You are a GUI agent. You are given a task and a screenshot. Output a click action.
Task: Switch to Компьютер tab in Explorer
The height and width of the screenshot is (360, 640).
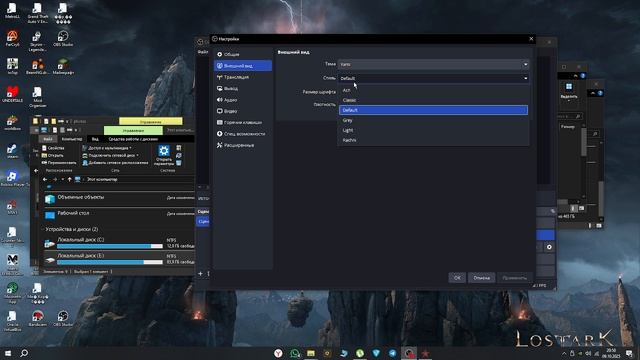[72, 139]
